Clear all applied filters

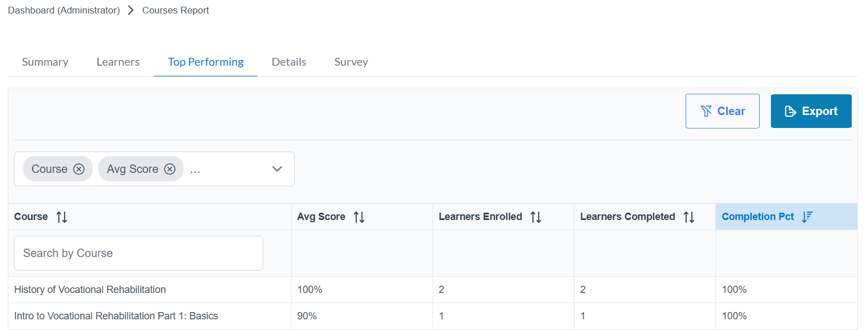click(723, 111)
